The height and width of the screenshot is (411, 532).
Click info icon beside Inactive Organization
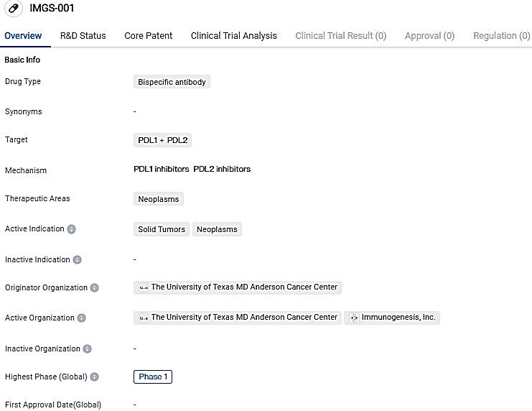[88, 348]
